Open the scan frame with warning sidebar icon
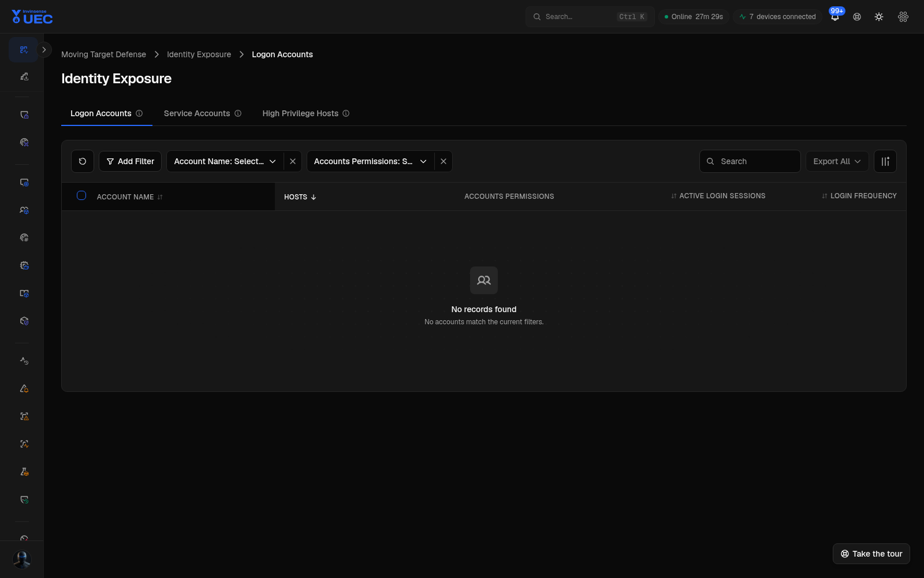 point(24,416)
